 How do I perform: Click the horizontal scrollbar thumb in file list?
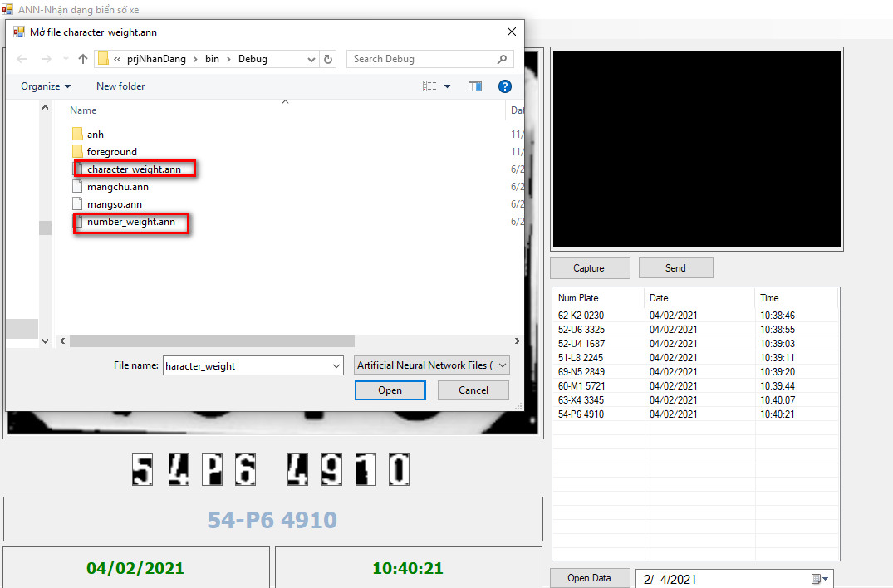click(212, 341)
